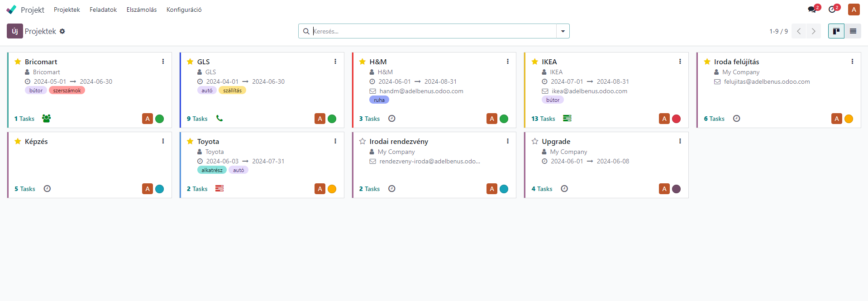Switch to list view
Viewport: 868px width, 301px height.
[853, 31]
